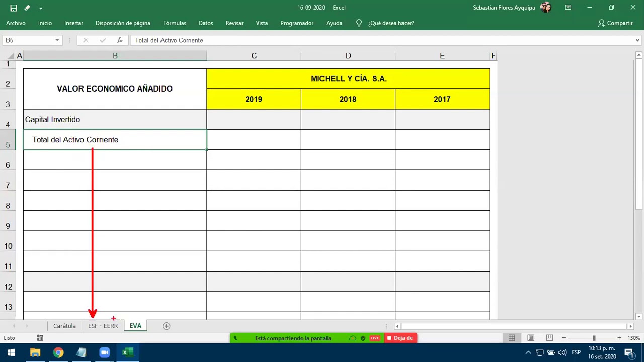Open the Insert Function fx dialog
Screen dimensions: 644x362
pyautogui.click(x=119, y=40)
